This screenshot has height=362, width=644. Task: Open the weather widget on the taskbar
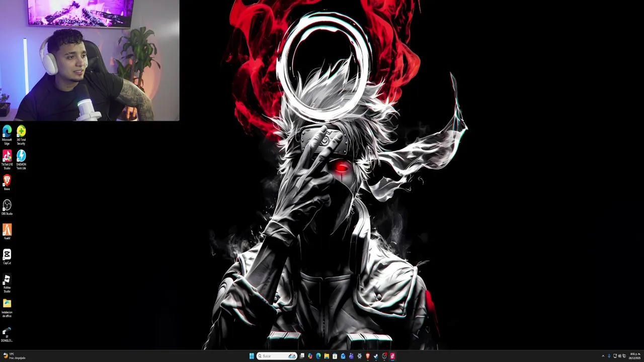(14, 356)
